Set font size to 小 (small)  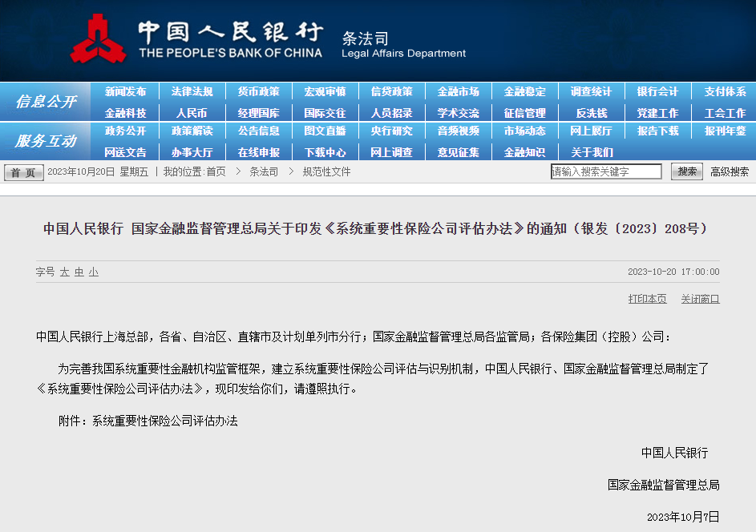(94, 272)
